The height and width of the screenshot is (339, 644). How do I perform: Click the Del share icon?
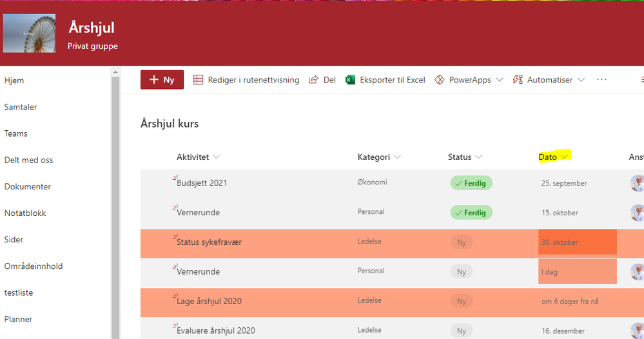[313, 80]
